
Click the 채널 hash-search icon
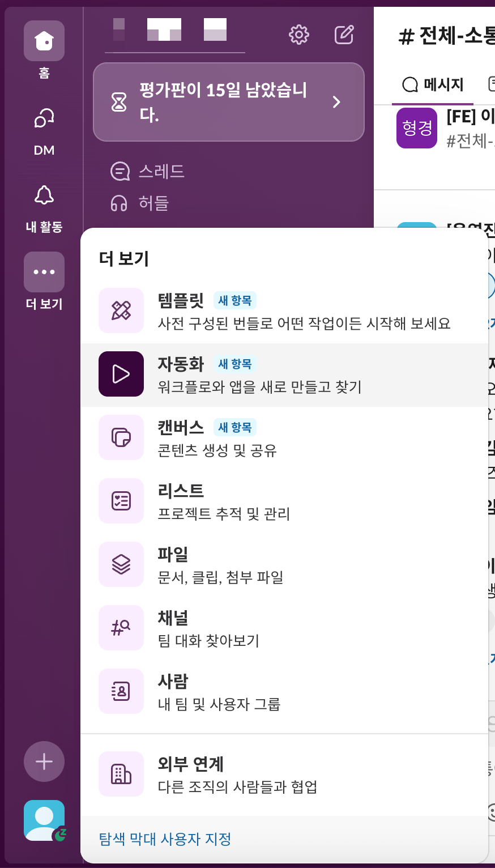121,628
